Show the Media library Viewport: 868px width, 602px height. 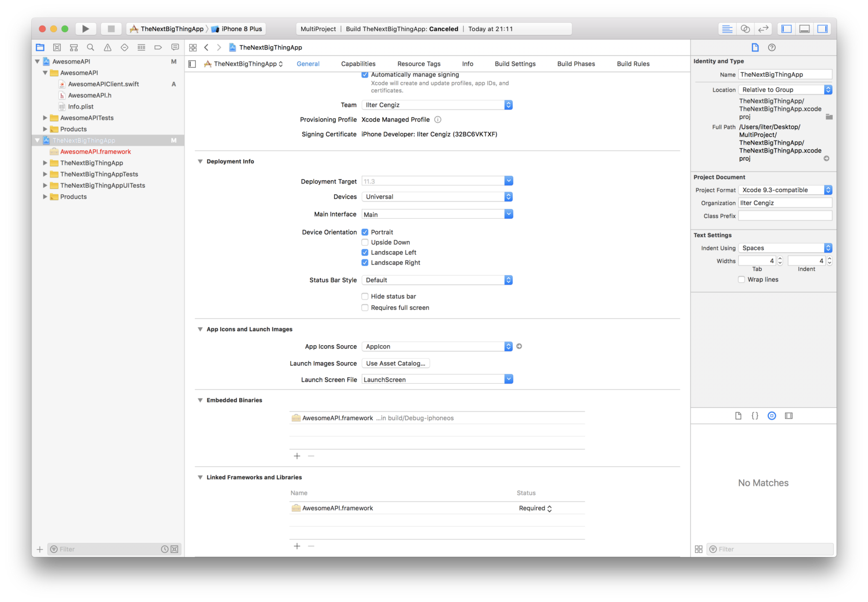tap(789, 416)
